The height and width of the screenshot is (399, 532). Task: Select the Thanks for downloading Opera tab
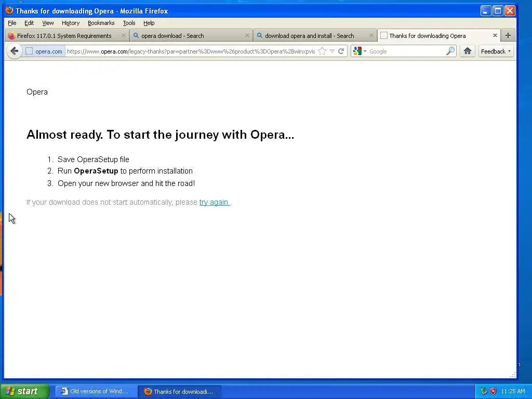click(x=438, y=36)
